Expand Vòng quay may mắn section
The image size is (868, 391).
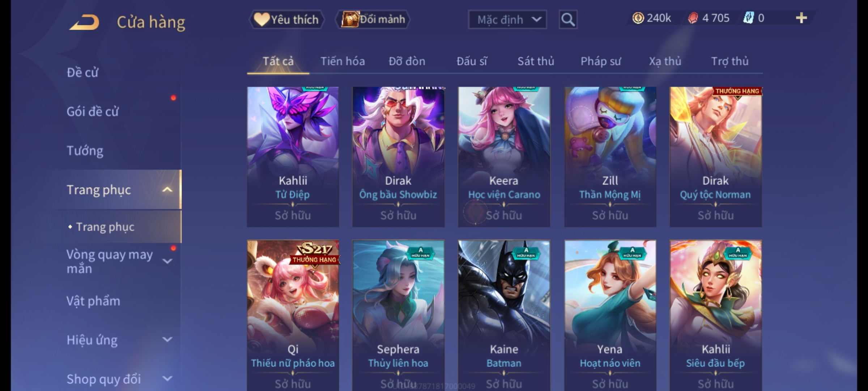coord(167,261)
